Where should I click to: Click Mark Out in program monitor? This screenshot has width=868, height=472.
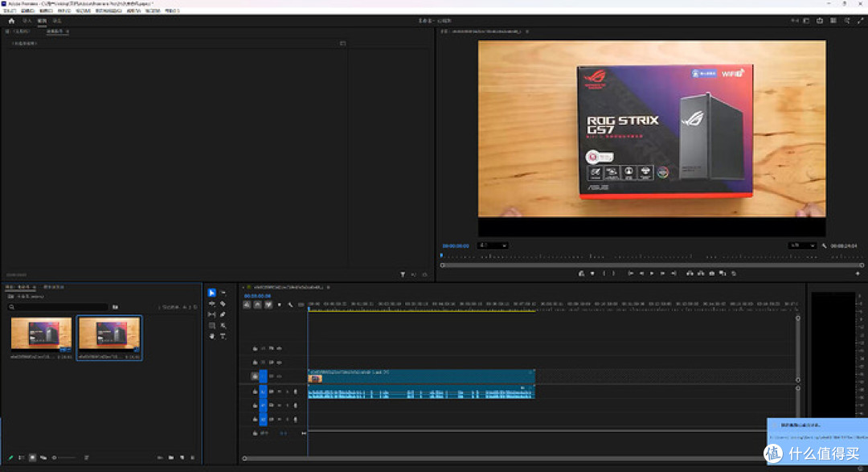[613, 273]
